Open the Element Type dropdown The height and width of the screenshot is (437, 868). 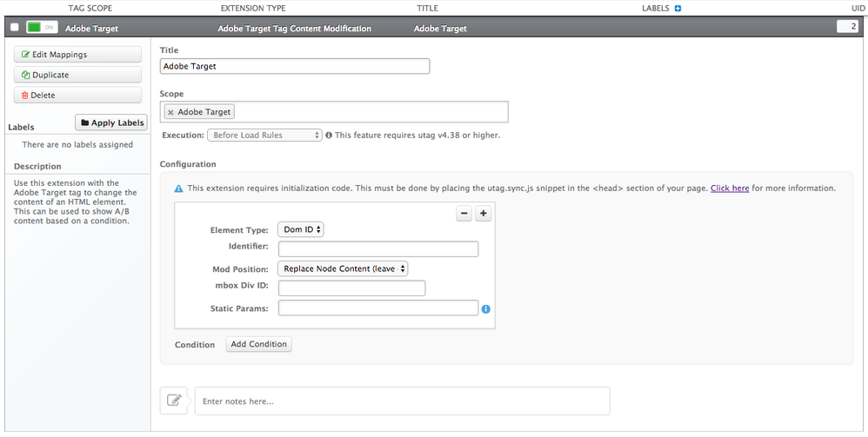click(x=301, y=230)
